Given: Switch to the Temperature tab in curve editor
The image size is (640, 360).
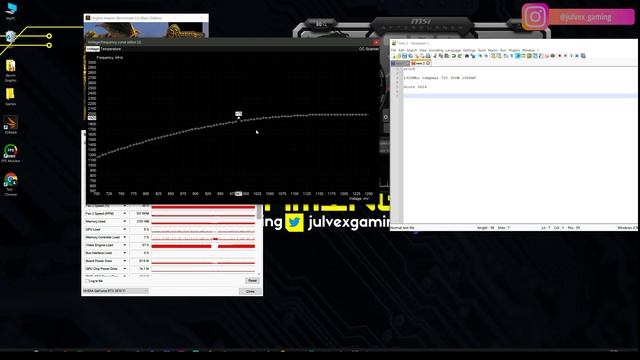Looking at the screenshot, I should pyautogui.click(x=111, y=49).
